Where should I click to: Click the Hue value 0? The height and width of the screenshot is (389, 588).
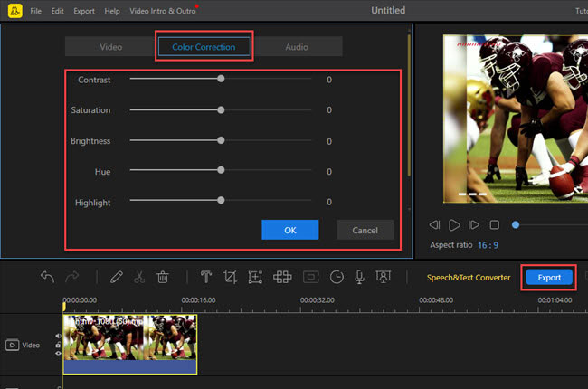(329, 172)
